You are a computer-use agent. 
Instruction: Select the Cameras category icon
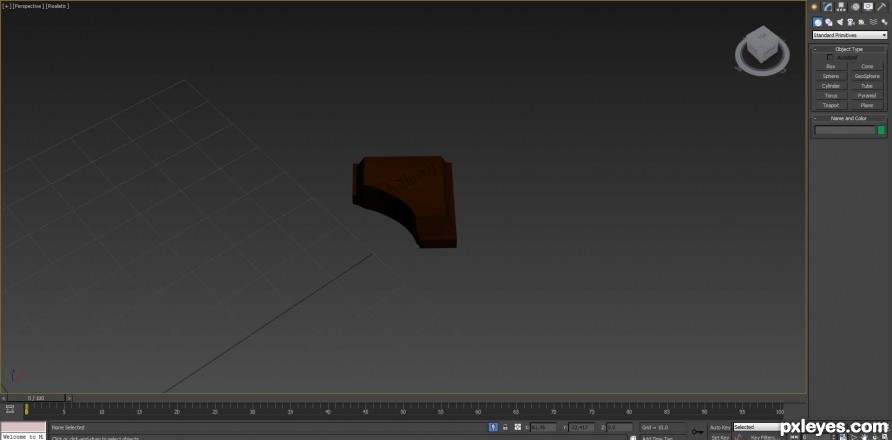point(851,22)
